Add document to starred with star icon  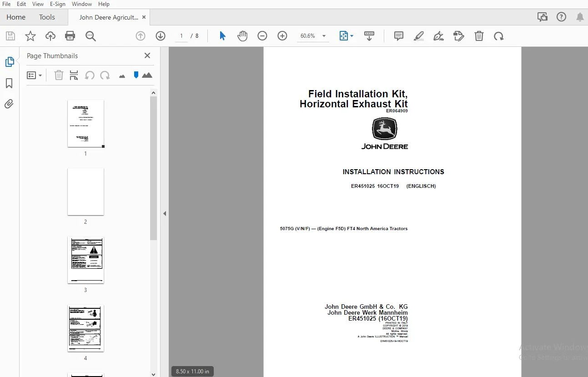(x=30, y=36)
